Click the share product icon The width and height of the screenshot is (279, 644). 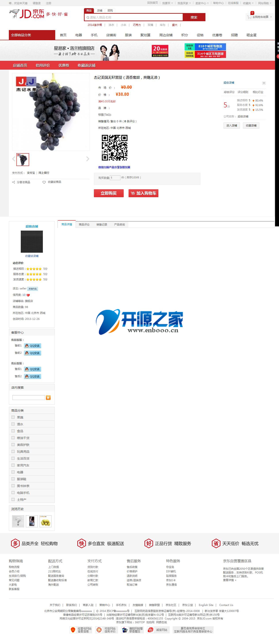click(x=13, y=182)
